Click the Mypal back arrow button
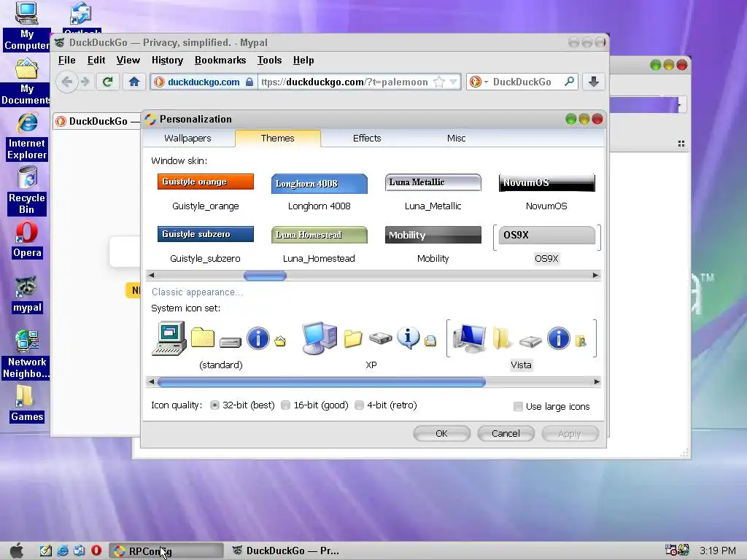 pos(66,82)
